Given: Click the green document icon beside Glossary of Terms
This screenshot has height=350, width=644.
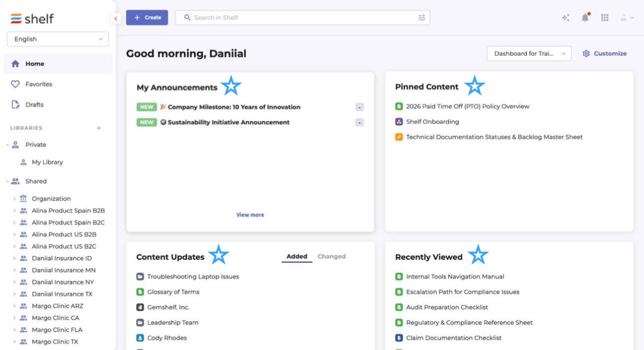Looking at the screenshot, I should point(140,292).
